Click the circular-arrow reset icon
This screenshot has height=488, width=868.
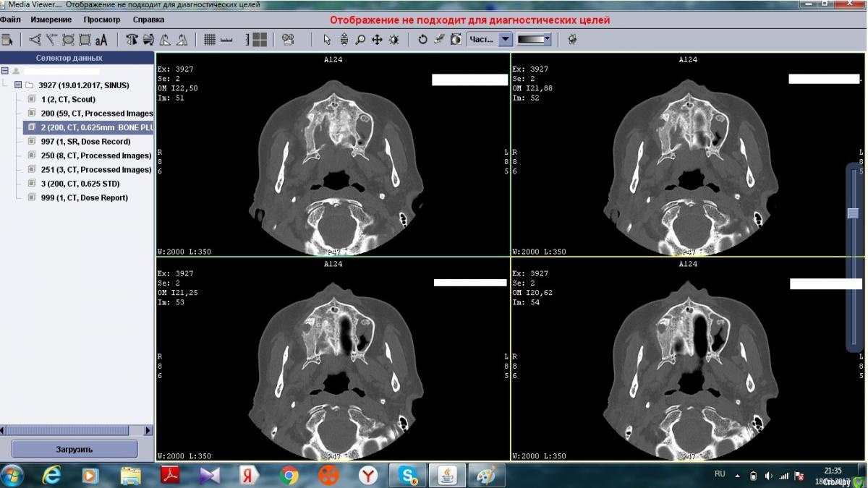(422, 40)
